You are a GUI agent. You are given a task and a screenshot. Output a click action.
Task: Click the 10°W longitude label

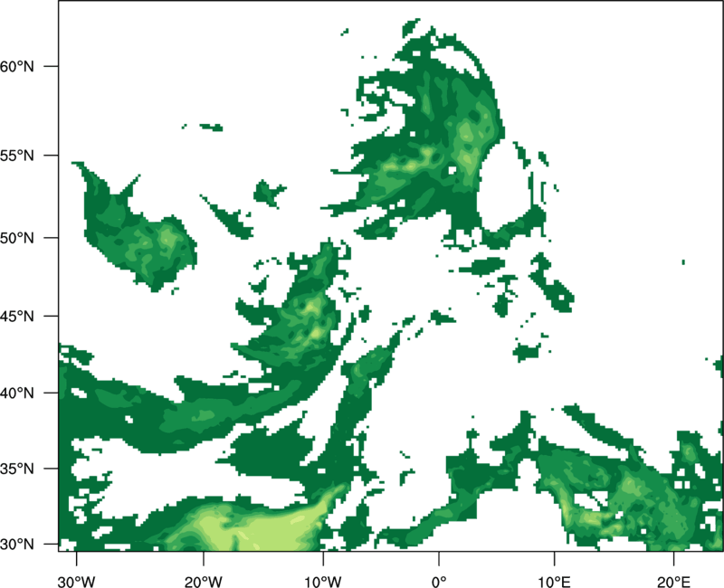click(x=323, y=582)
